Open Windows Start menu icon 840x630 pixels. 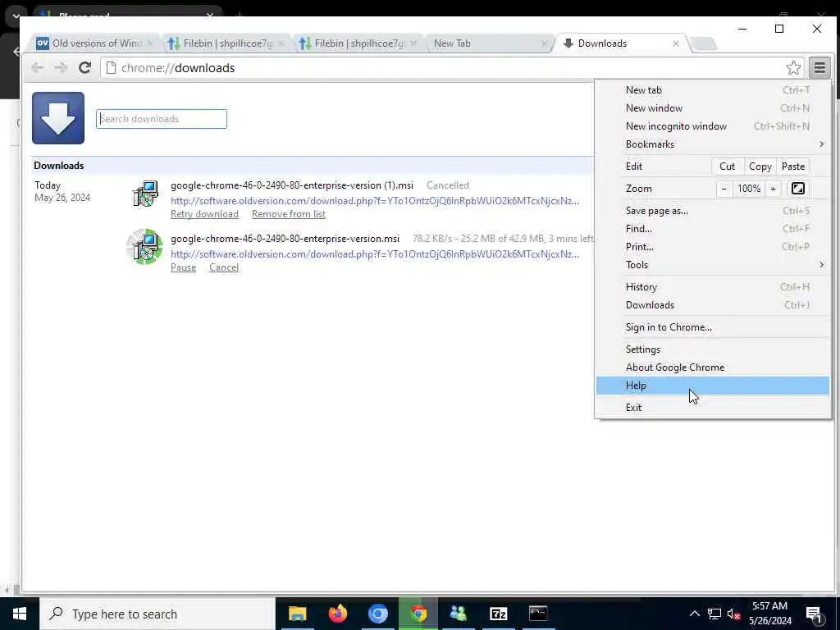coord(20,614)
